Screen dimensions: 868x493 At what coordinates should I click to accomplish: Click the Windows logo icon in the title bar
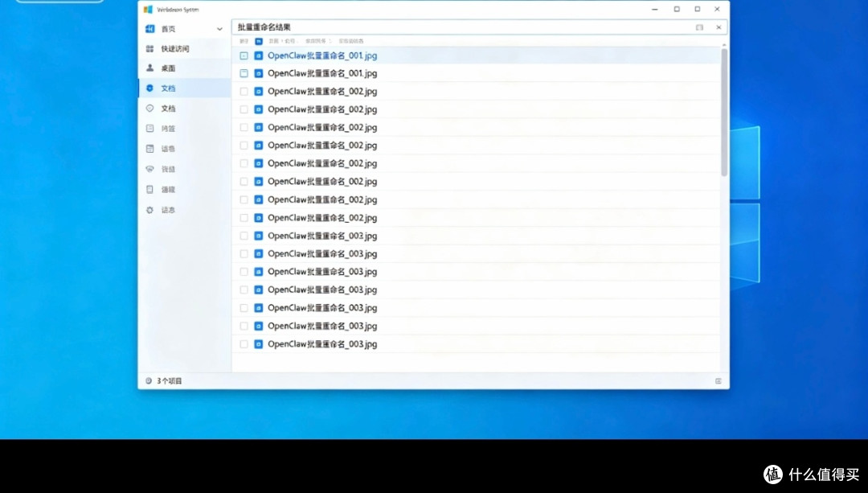coord(148,10)
